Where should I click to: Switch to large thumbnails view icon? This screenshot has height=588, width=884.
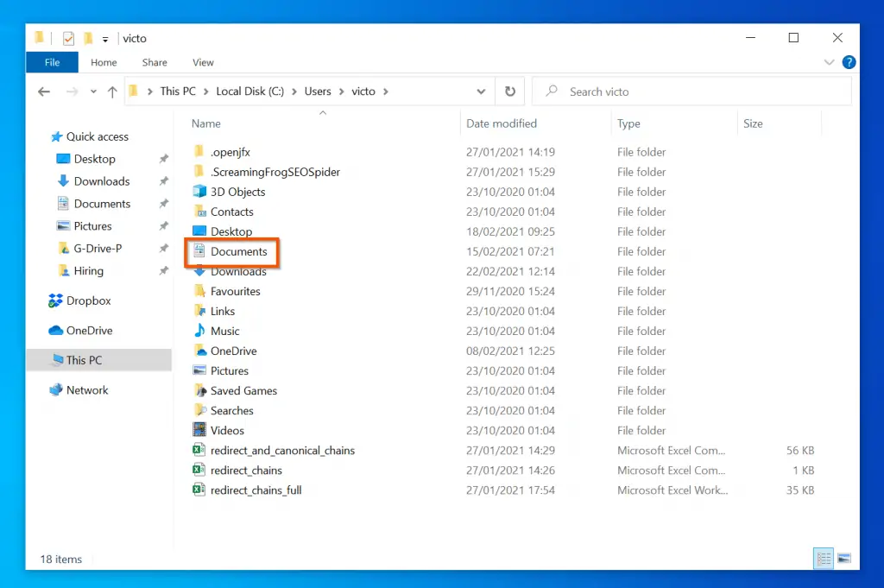(x=844, y=559)
